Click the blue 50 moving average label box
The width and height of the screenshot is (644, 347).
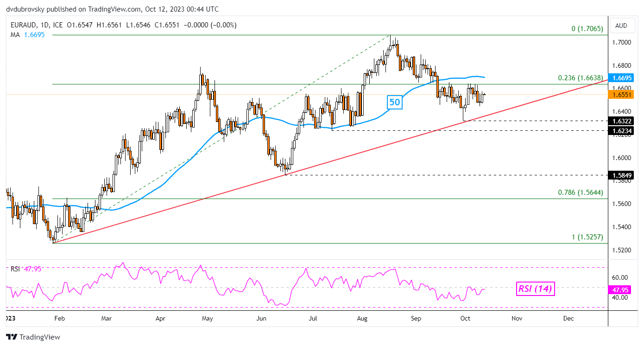click(394, 103)
